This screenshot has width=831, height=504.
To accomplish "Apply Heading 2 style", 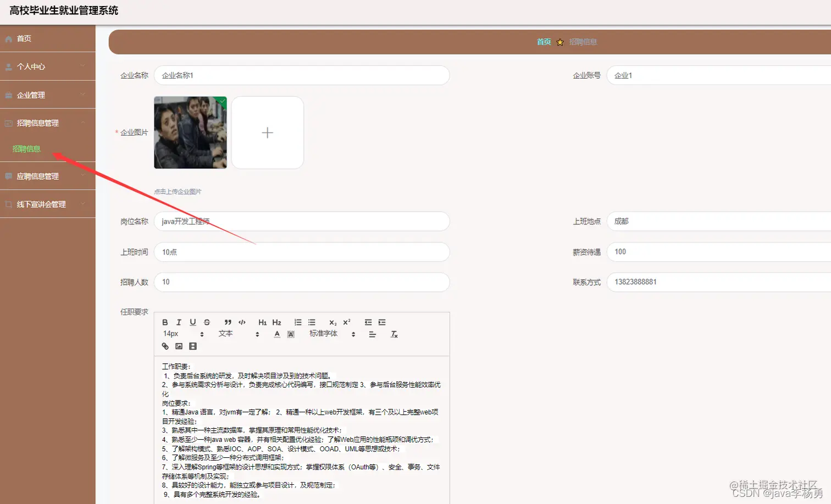I will click(276, 323).
